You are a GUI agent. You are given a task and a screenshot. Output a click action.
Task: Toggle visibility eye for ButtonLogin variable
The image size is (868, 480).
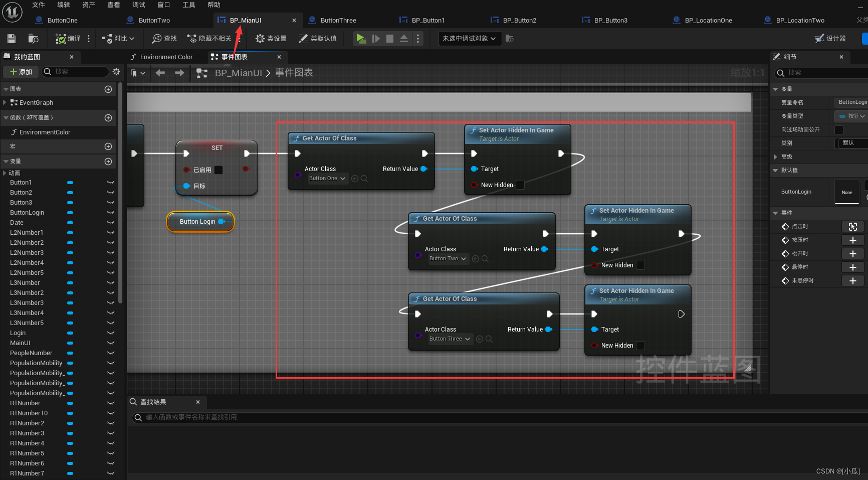pyautogui.click(x=111, y=213)
